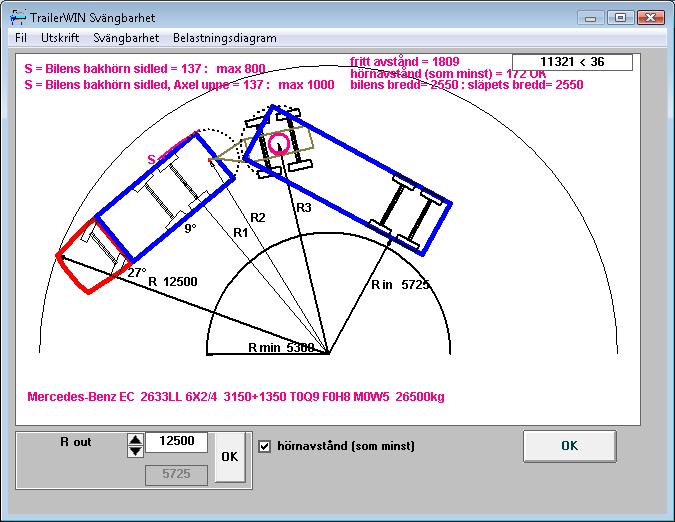Click the R3 radius label

click(x=303, y=208)
